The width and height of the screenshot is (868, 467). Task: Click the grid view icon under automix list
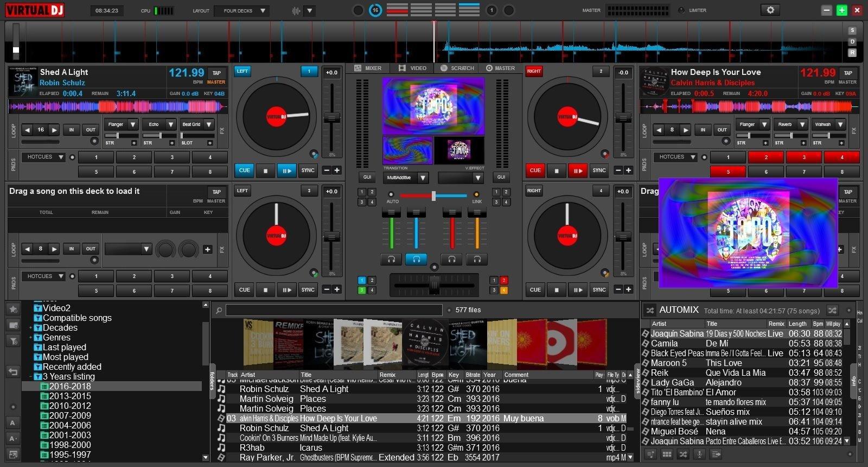coord(667,454)
